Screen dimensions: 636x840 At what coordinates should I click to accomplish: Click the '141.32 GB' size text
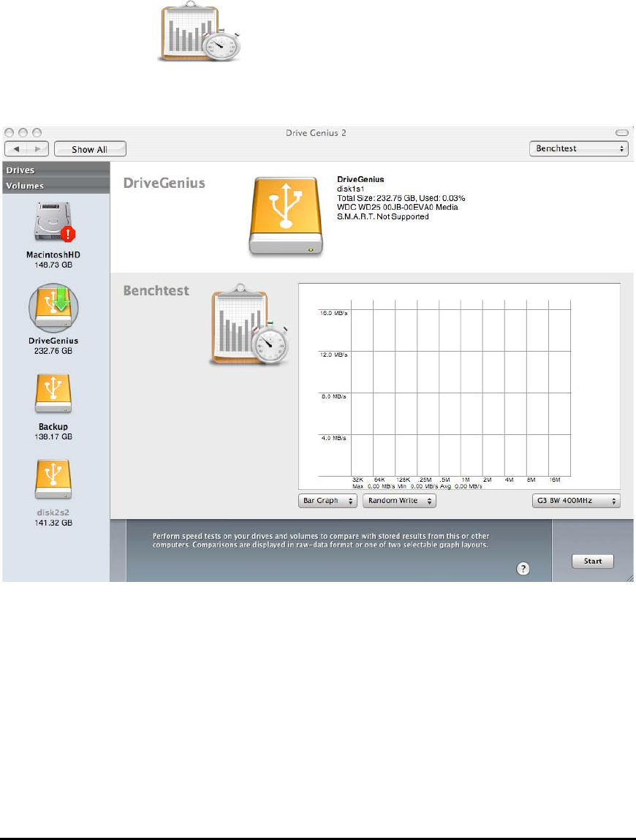[x=53, y=523]
